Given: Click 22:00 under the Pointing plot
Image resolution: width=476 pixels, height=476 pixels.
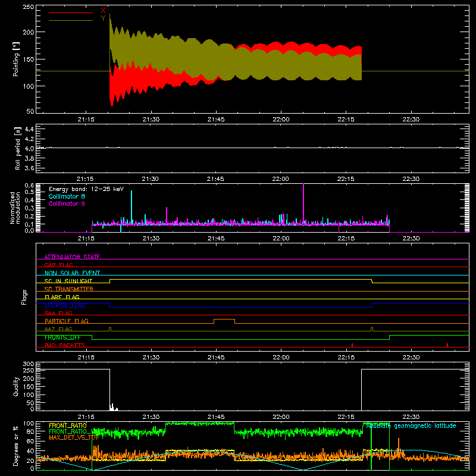Looking at the screenshot, I should 281,120.
